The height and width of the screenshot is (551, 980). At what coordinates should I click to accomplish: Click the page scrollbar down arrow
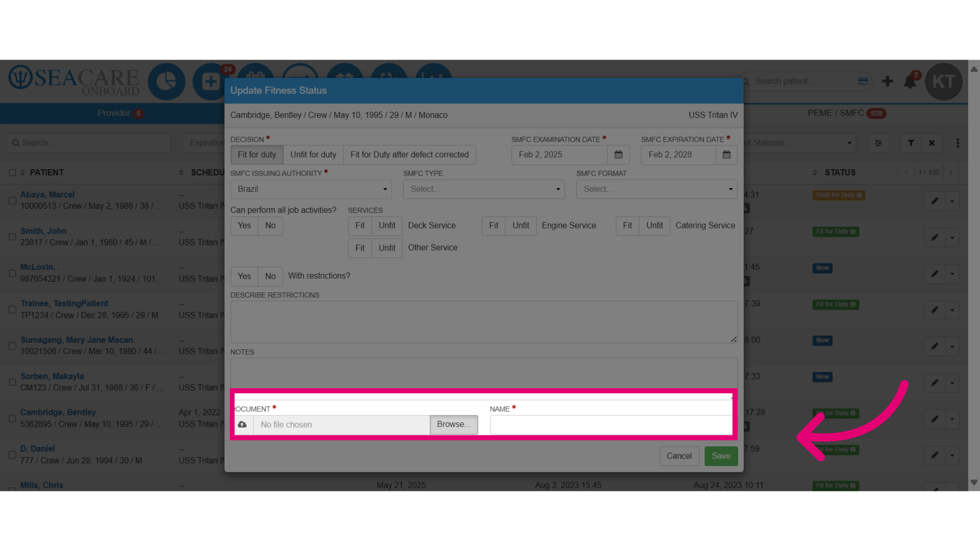click(x=974, y=482)
